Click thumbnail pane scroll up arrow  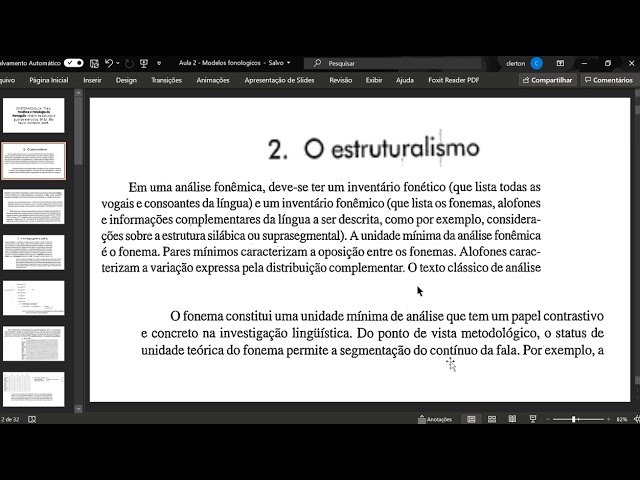coord(79,93)
